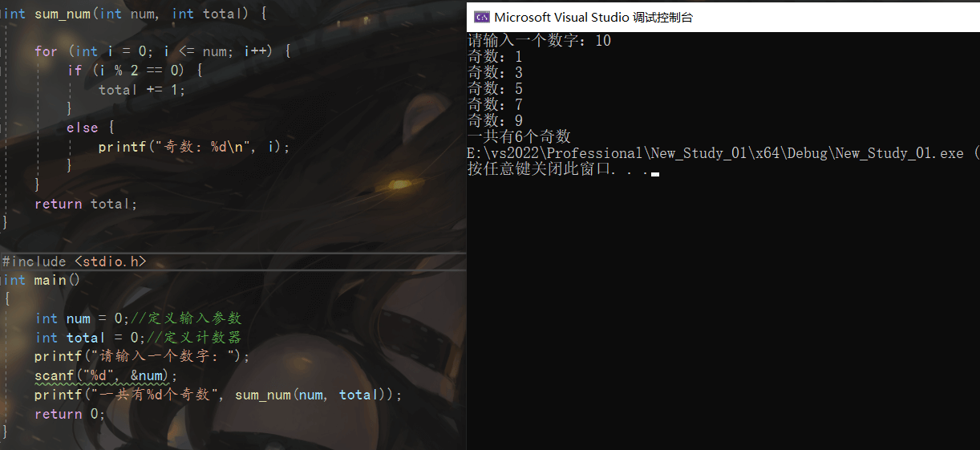Click the else keyword

[83, 128]
